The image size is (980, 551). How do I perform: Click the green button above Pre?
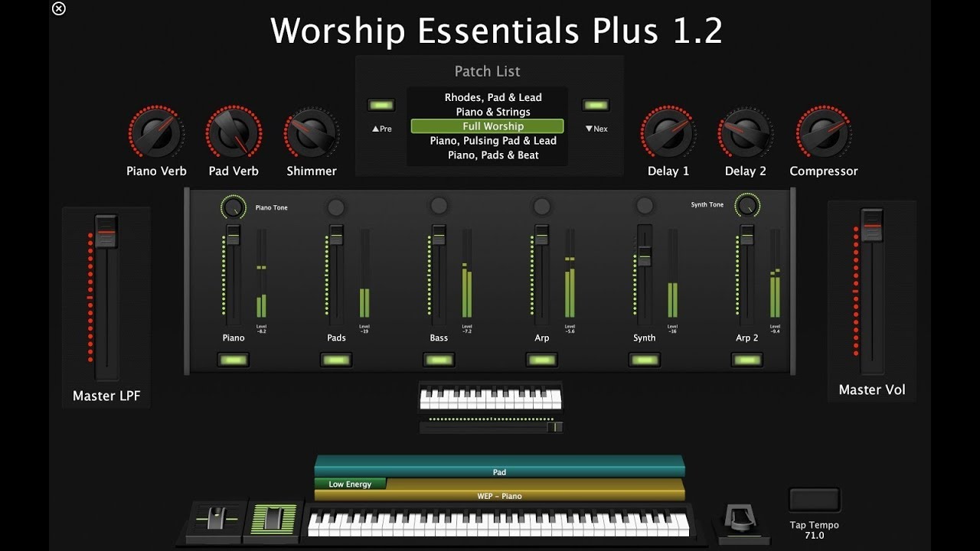coord(381,105)
